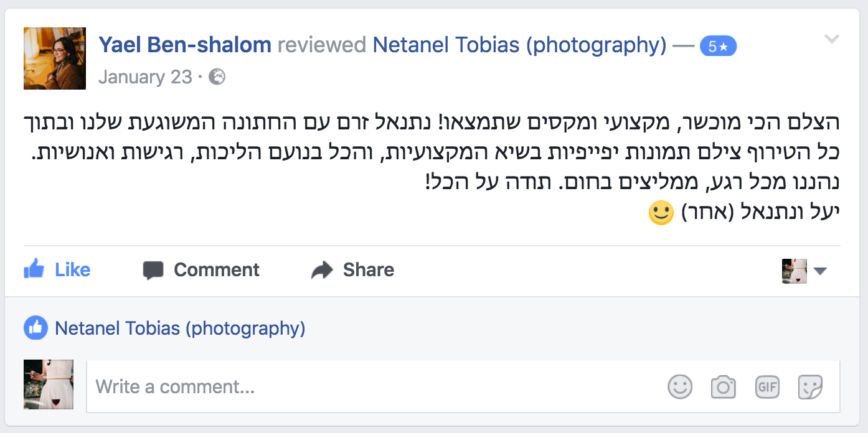
Task: Click the commenter avatar beside comment box
Action: click(x=49, y=384)
